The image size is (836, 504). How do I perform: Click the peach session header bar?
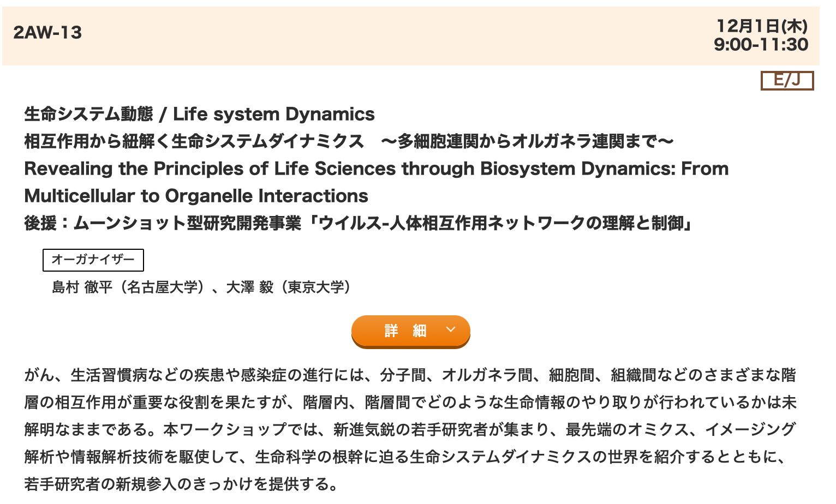click(411, 36)
